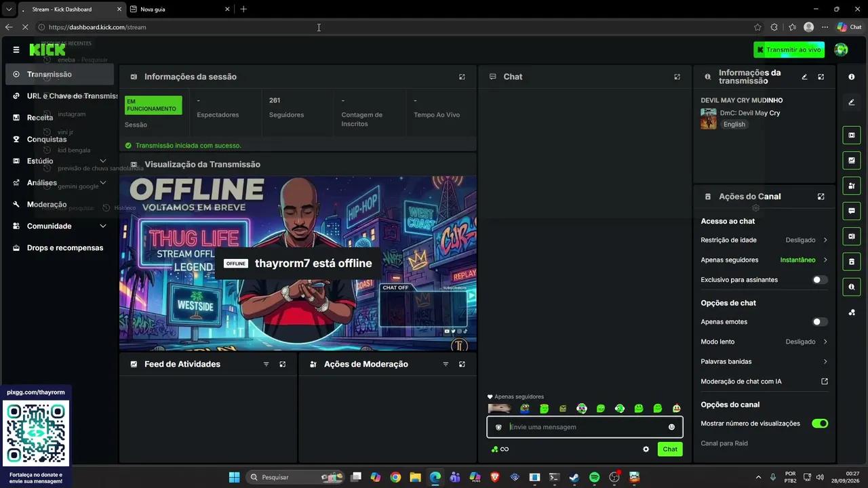Click Transmitir ao vivo button
Image resolution: width=868 pixels, height=488 pixels.
(789, 49)
